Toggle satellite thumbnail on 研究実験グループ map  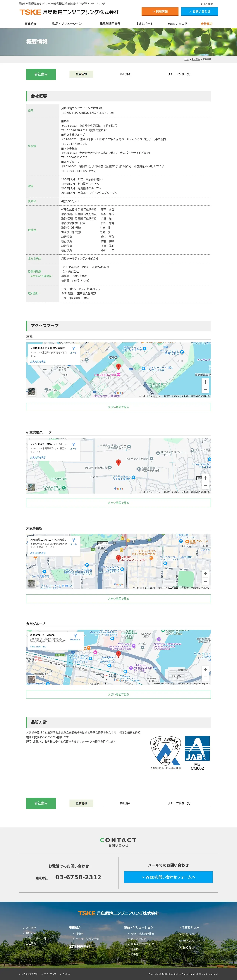click(x=32, y=487)
